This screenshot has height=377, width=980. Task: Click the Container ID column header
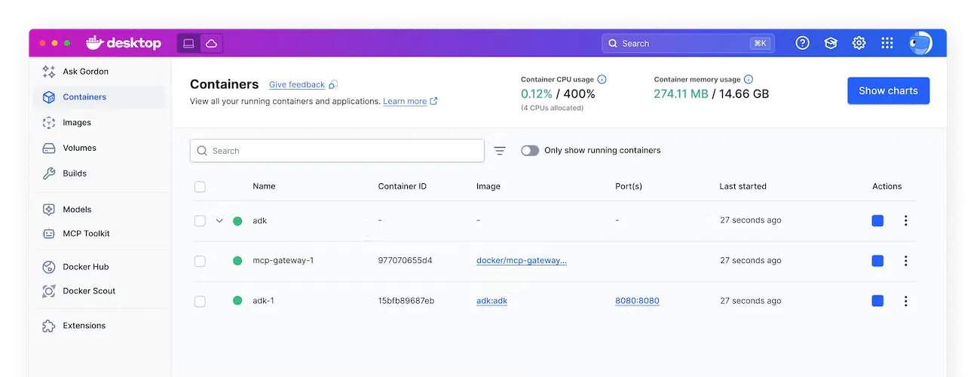point(403,186)
